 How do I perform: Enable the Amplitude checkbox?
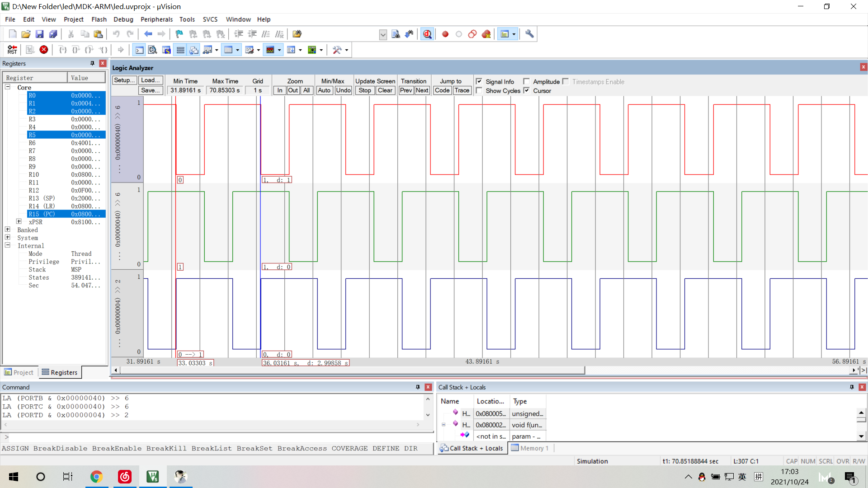coord(526,81)
